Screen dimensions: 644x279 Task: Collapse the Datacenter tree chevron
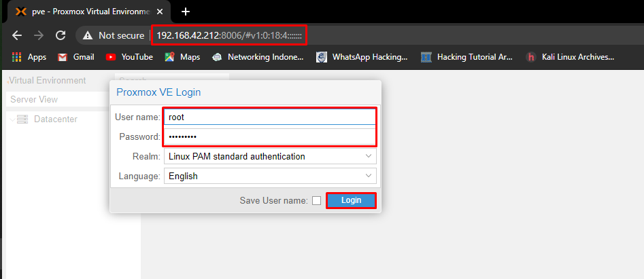(x=12, y=119)
